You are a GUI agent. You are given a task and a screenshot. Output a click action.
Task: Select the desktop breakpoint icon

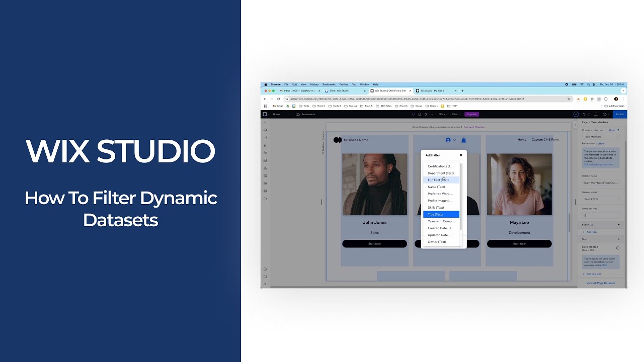click(x=414, y=114)
